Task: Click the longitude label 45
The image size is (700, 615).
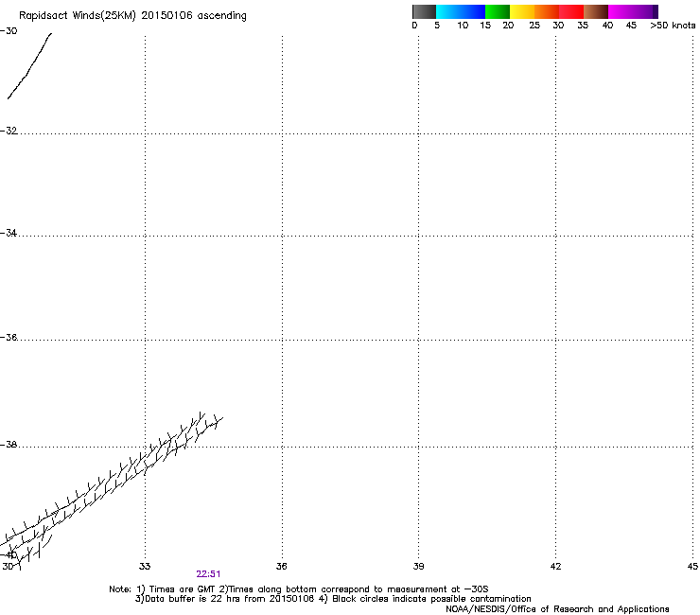Action: point(692,567)
